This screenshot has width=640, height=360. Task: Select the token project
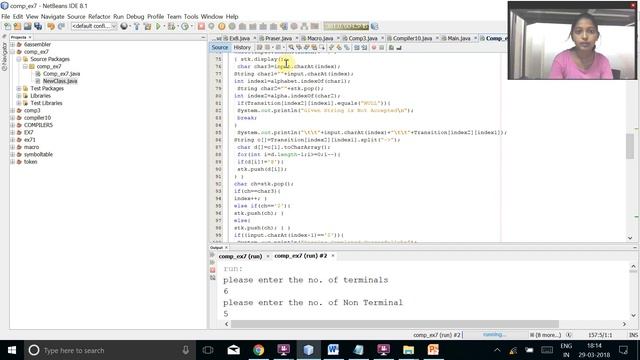(x=31, y=162)
